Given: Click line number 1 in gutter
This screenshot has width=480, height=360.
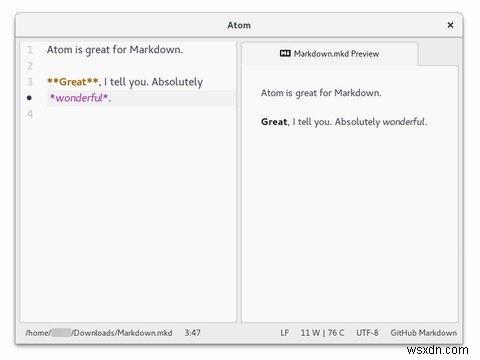Looking at the screenshot, I should coord(30,50).
